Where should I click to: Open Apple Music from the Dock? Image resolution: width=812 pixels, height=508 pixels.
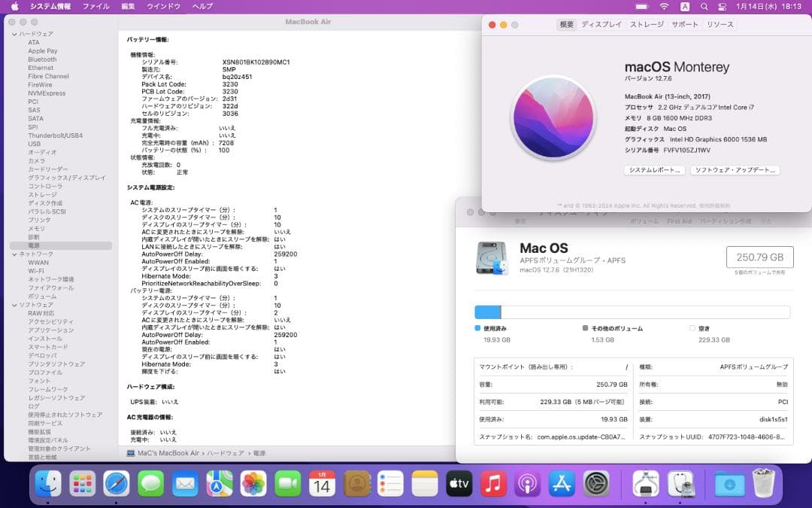(x=494, y=485)
